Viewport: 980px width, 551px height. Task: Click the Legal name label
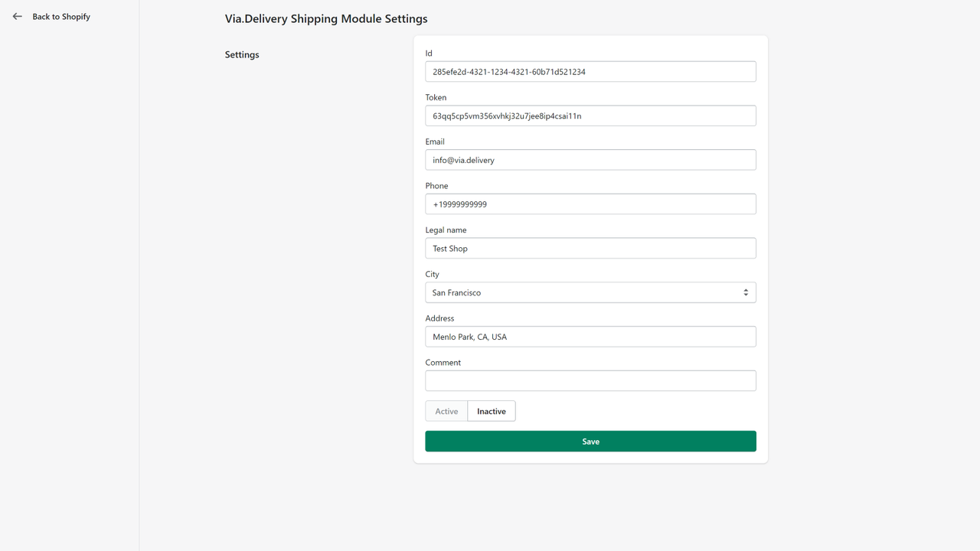pos(446,230)
